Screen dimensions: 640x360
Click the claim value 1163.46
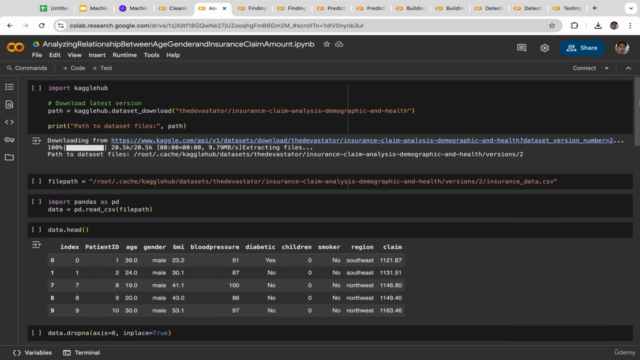coord(391,310)
